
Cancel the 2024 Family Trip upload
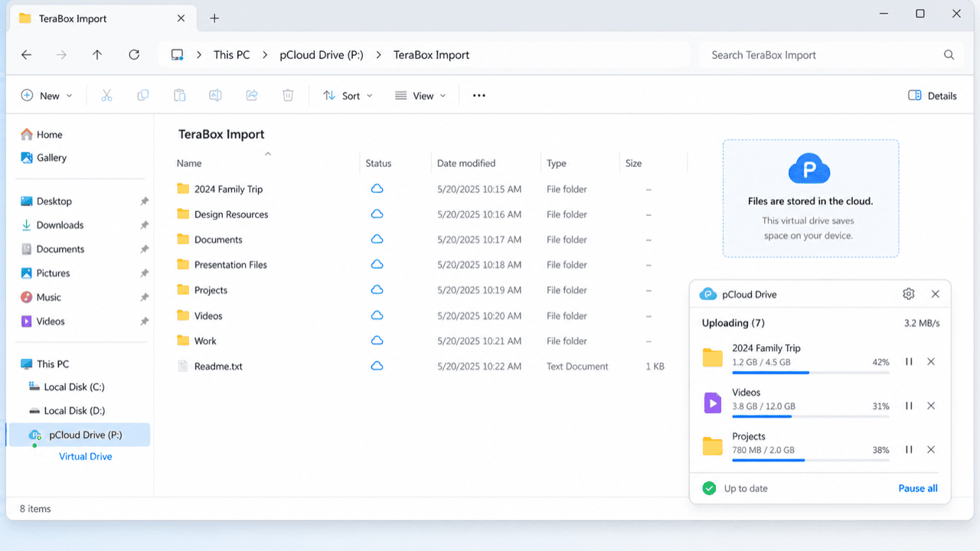point(931,361)
